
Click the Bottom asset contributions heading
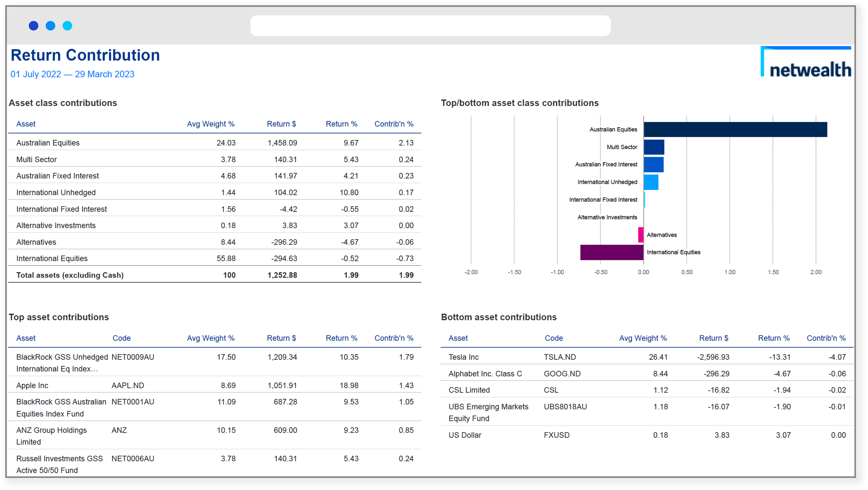click(499, 317)
